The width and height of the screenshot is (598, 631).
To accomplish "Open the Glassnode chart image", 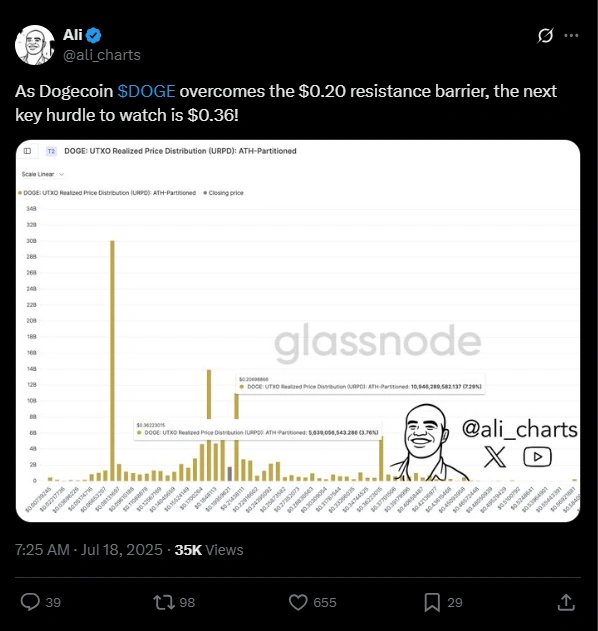I will (298, 331).
